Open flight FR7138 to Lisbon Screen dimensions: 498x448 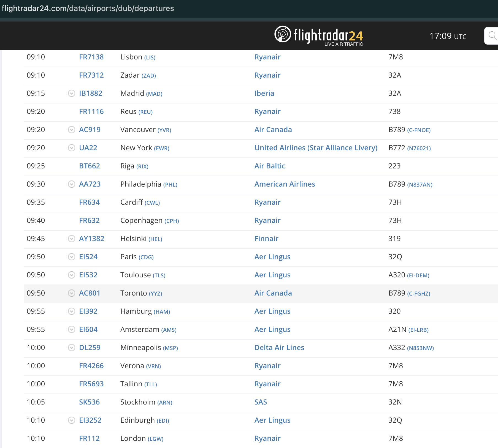(91, 57)
